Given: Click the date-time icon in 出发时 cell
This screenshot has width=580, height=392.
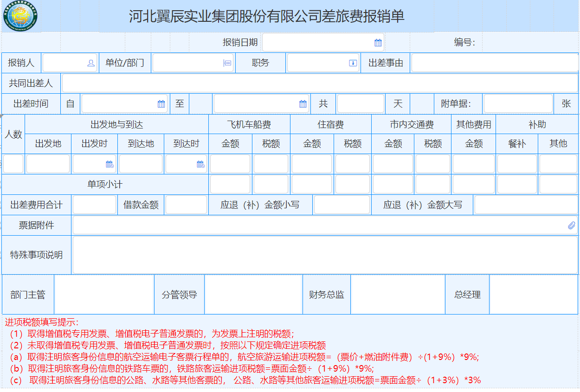Looking at the screenshot, I should (110, 164).
